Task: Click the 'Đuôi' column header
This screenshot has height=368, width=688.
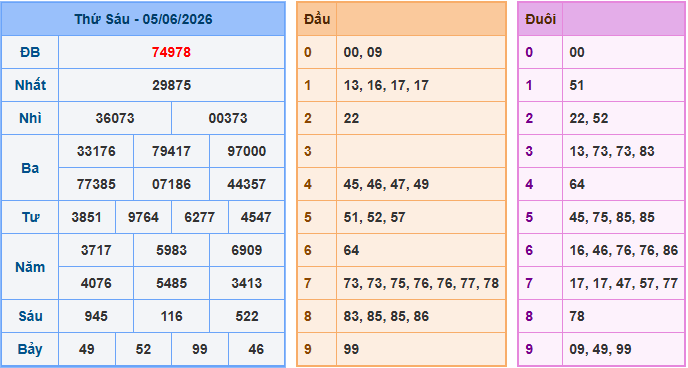Action: (541, 19)
